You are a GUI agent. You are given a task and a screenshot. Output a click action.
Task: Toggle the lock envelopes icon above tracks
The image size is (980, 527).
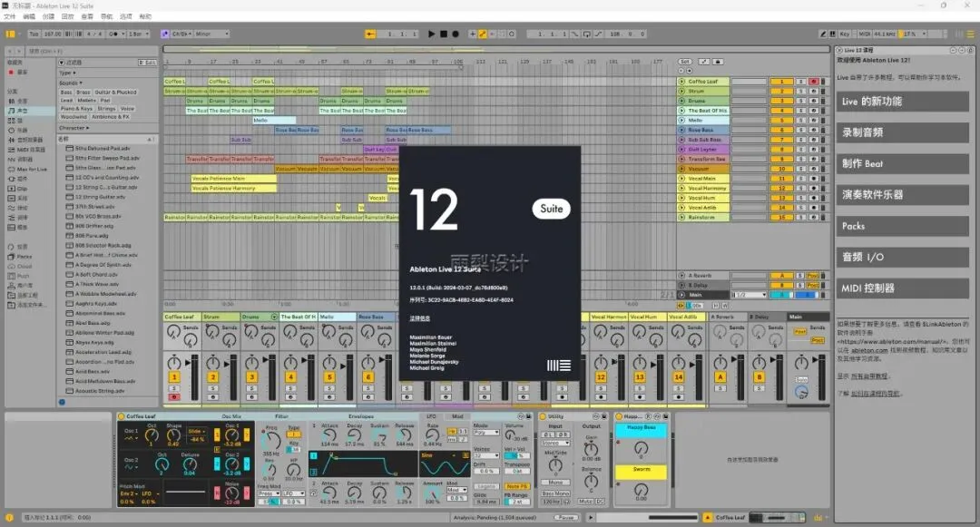718,62
